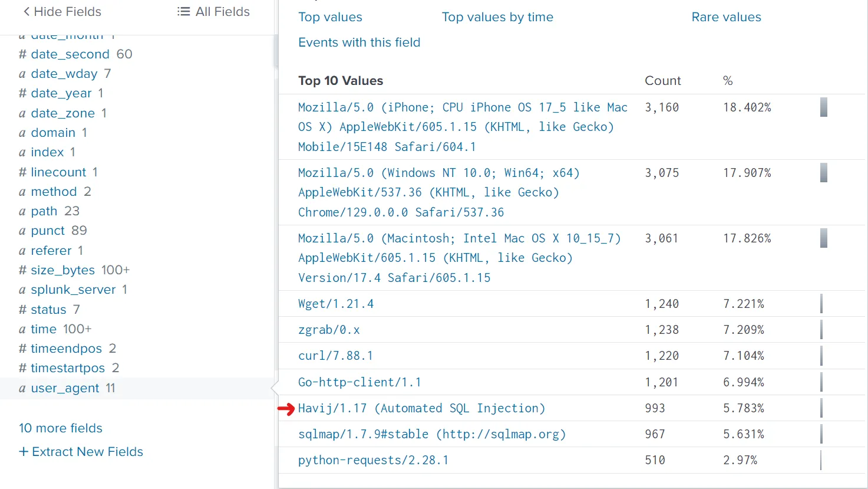Click the sqlmap/1.7.9#stable value
The height and width of the screenshot is (489, 868).
[432, 434]
